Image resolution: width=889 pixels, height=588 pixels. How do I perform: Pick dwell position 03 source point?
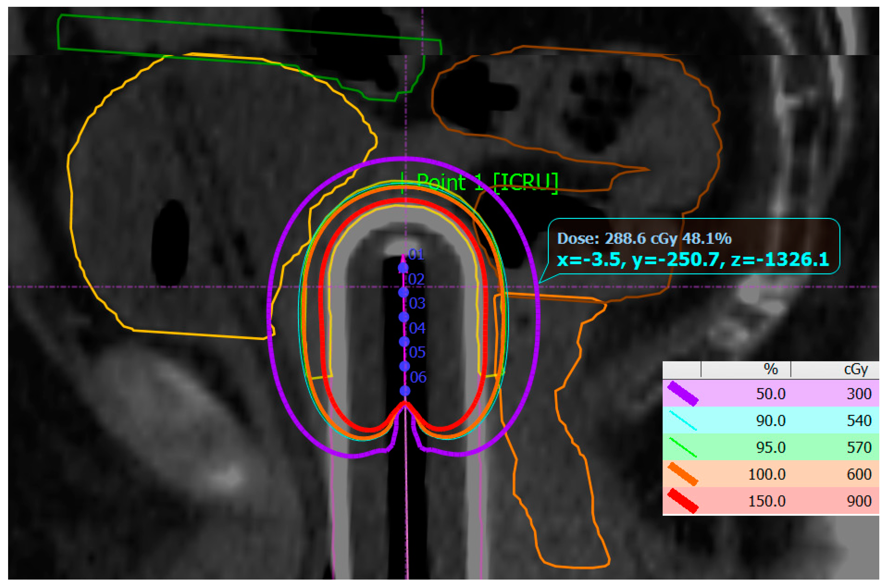click(404, 317)
